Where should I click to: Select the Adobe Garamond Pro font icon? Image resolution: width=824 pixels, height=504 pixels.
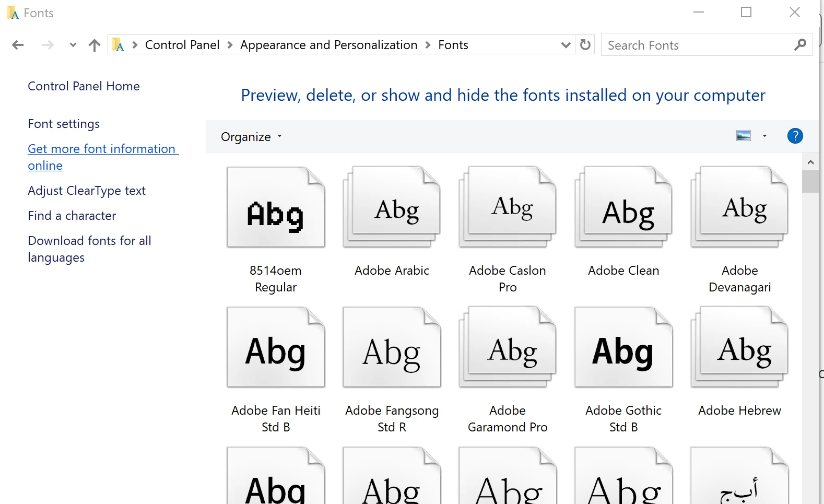[508, 347]
